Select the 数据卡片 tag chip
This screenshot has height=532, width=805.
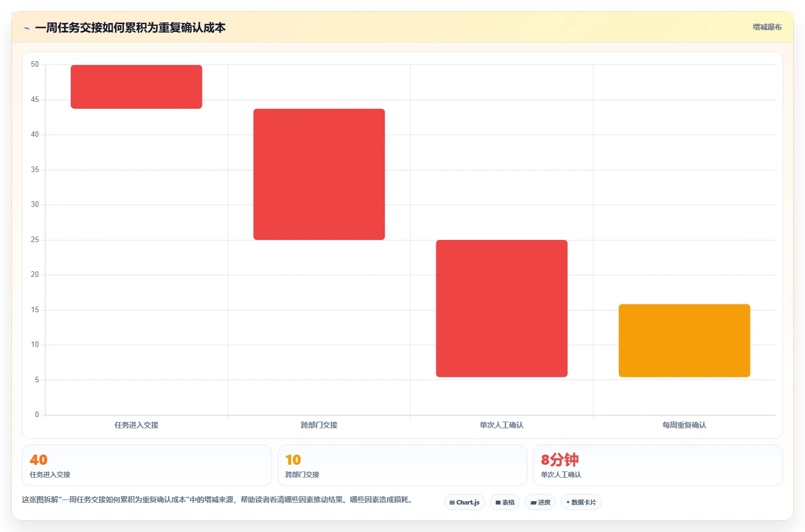pyautogui.click(x=581, y=502)
